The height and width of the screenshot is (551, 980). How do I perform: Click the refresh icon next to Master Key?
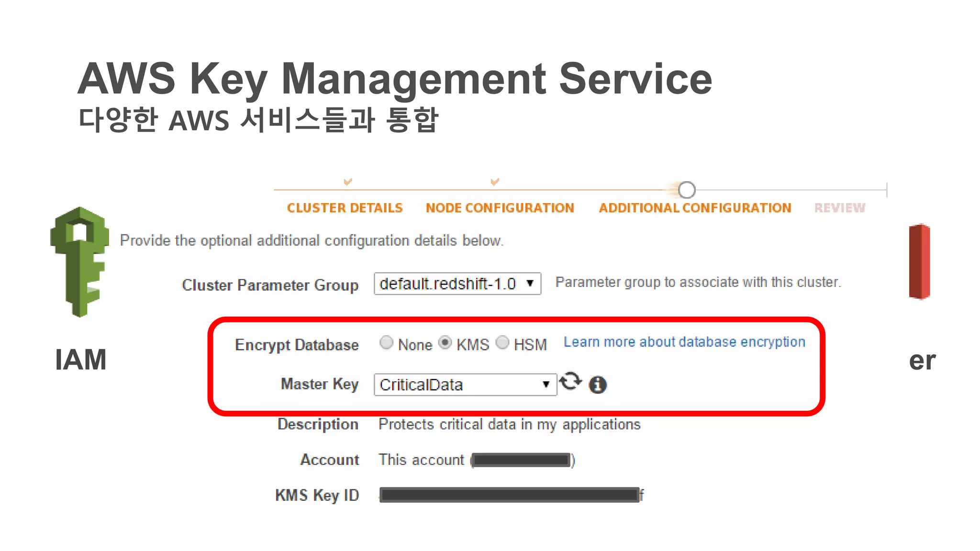coord(570,381)
